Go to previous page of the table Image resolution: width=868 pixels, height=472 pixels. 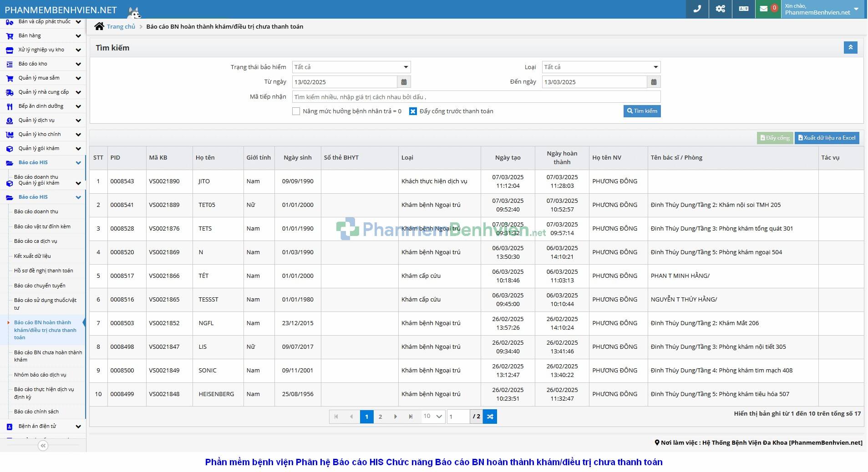(351, 416)
